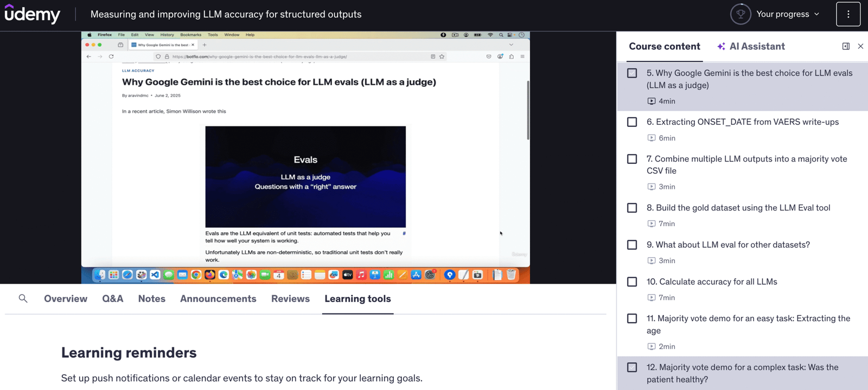Expand the Your progress dropdown
The height and width of the screenshot is (390, 868).
[788, 14]
